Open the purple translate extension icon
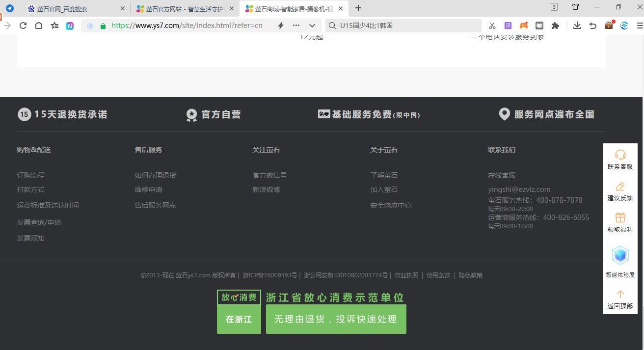 508,26
